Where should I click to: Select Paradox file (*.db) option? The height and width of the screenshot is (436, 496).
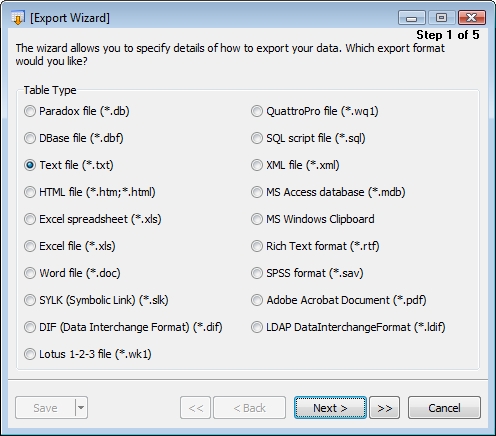click(77, 111)
